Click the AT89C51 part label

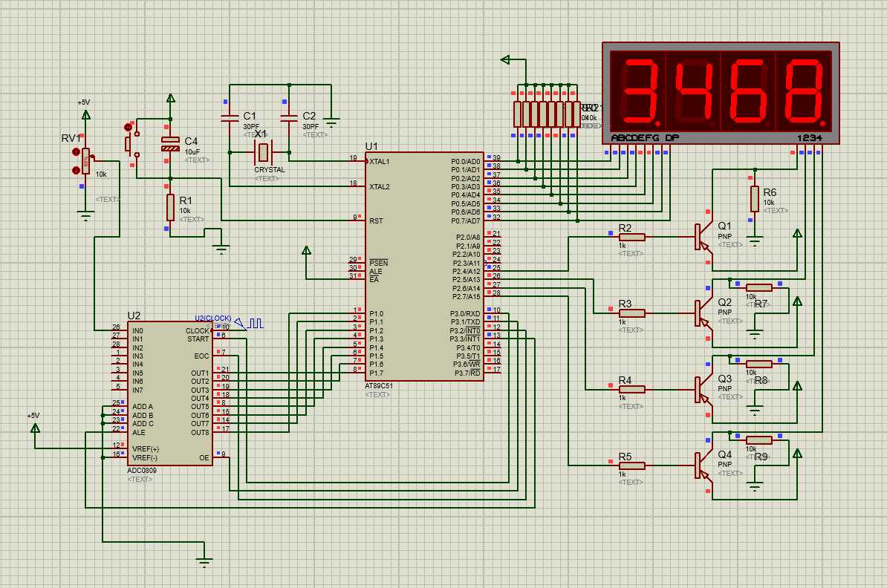tap(378, 386)
